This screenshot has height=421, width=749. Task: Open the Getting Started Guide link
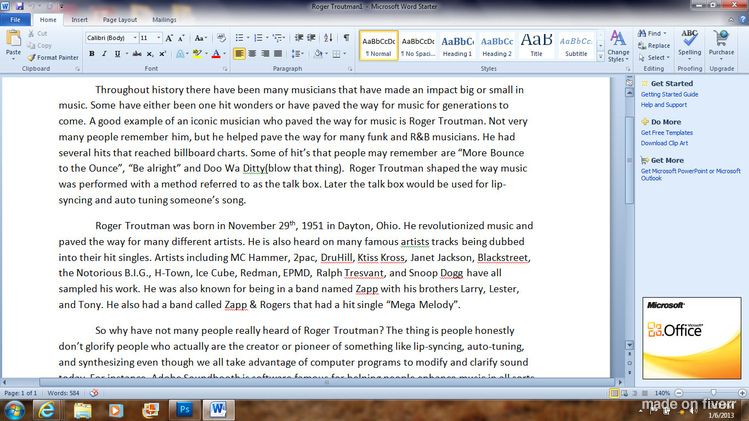pyautogui.click(x=669, y=94)
